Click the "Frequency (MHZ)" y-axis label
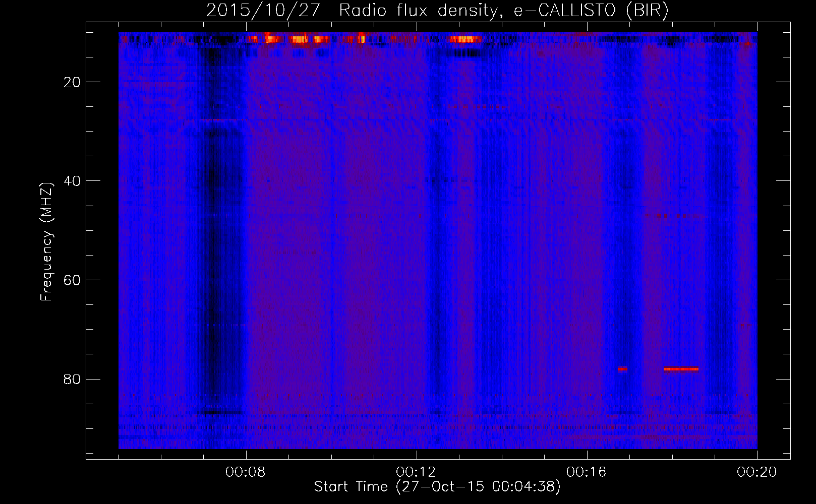 tap(46, 242)
